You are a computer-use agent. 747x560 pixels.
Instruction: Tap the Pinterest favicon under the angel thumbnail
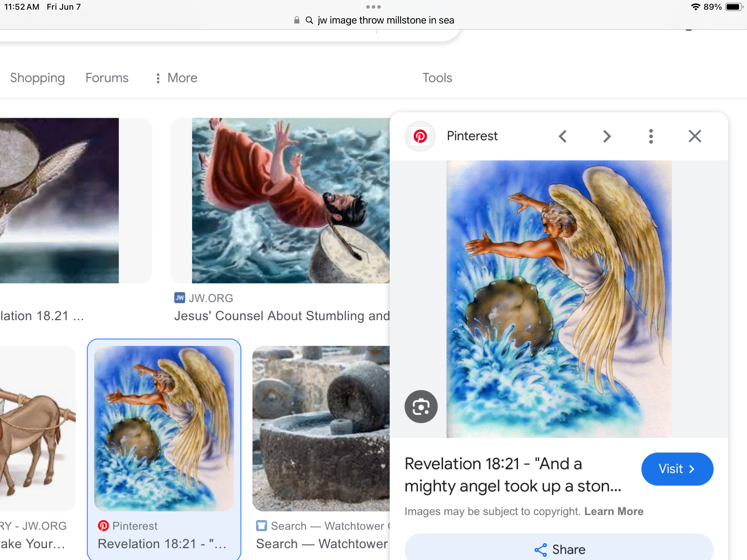(x=103, y=526)
